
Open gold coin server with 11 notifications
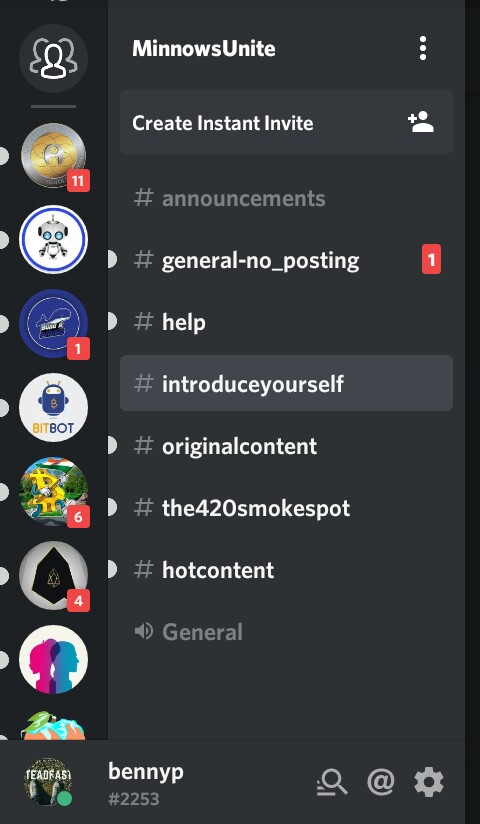53,156
